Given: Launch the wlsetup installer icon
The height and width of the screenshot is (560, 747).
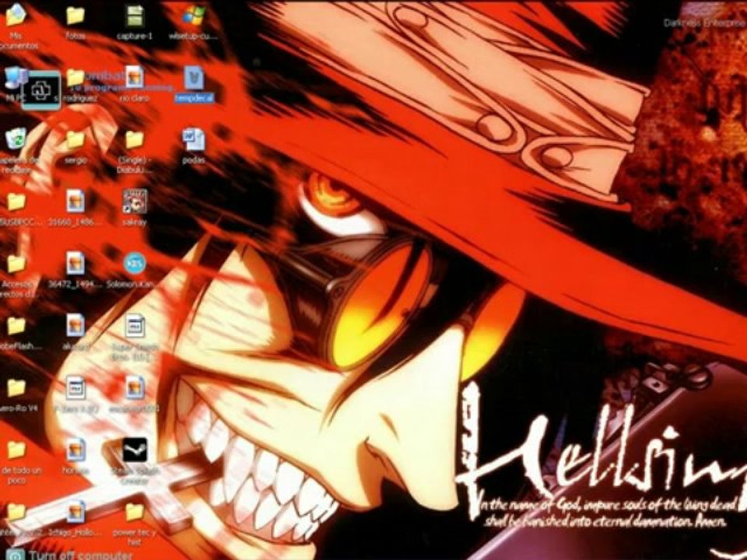Looking at the screenshot, I should click(194, 16).
